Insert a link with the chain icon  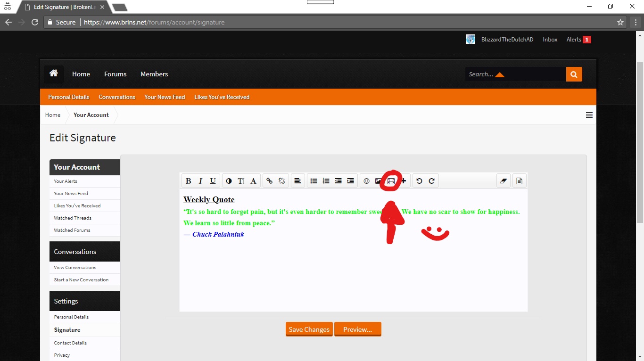coord(269,181)
